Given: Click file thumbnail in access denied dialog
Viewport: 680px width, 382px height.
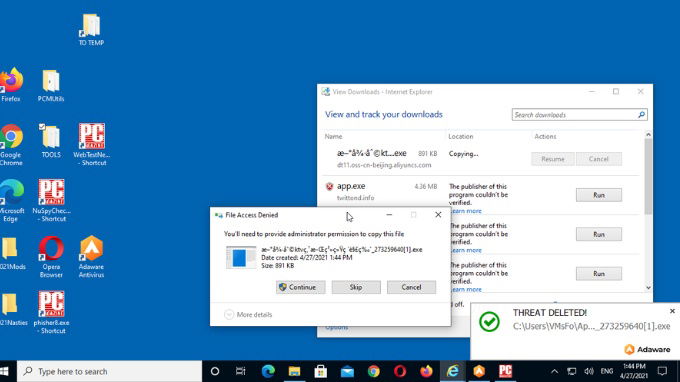Looking at the screenshot, I should [x=241, y=258].
